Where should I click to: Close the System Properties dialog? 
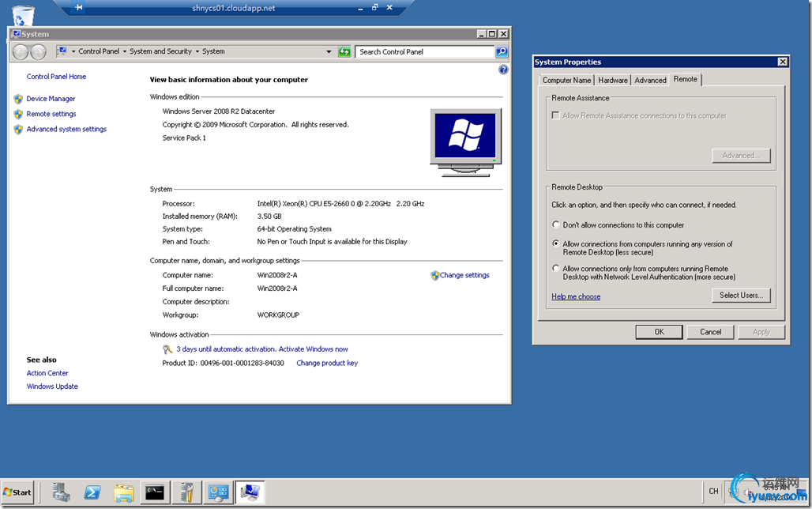tap(783, 62)
